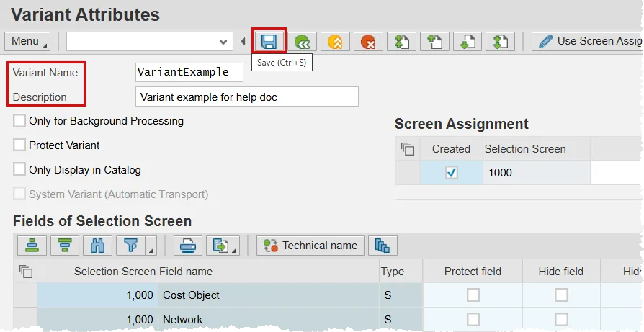Sort fields in ascending order
The image size is (644, 332).
tap(32, 246)
